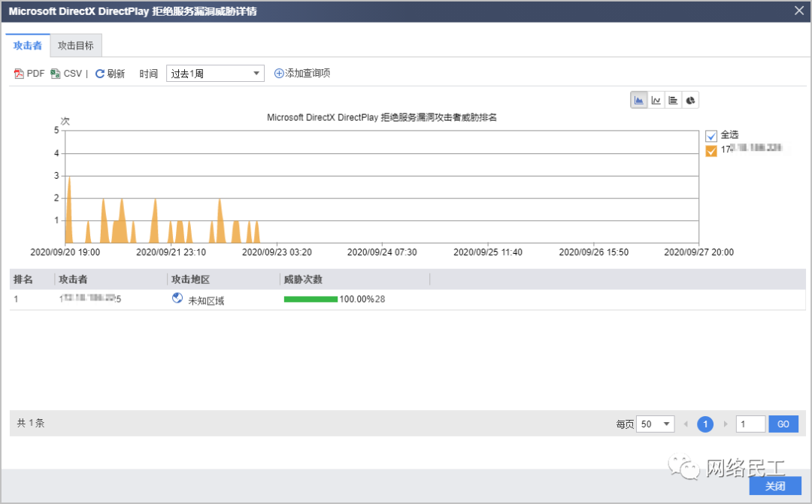The width and height of the screenshot is (812, 504).
Task: Click x-axis label 2020/09/27 20:00
Action: (699, 252)
